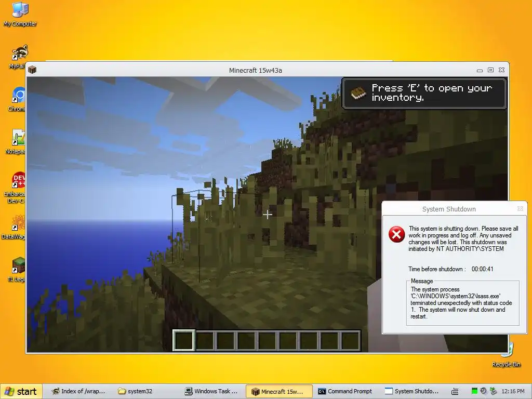Click the greyed close button of System Shutdown
Viewport: 532px width, 399px height.
coord(520,209)
